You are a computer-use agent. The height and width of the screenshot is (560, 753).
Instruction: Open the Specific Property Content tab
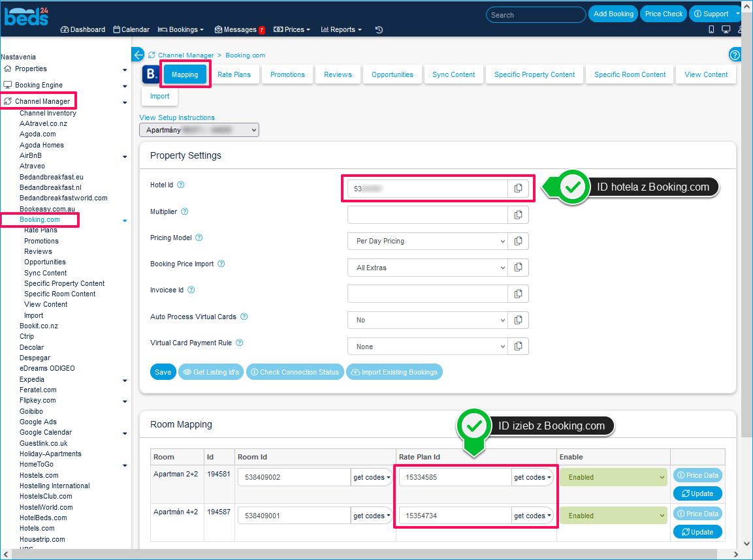534,74
